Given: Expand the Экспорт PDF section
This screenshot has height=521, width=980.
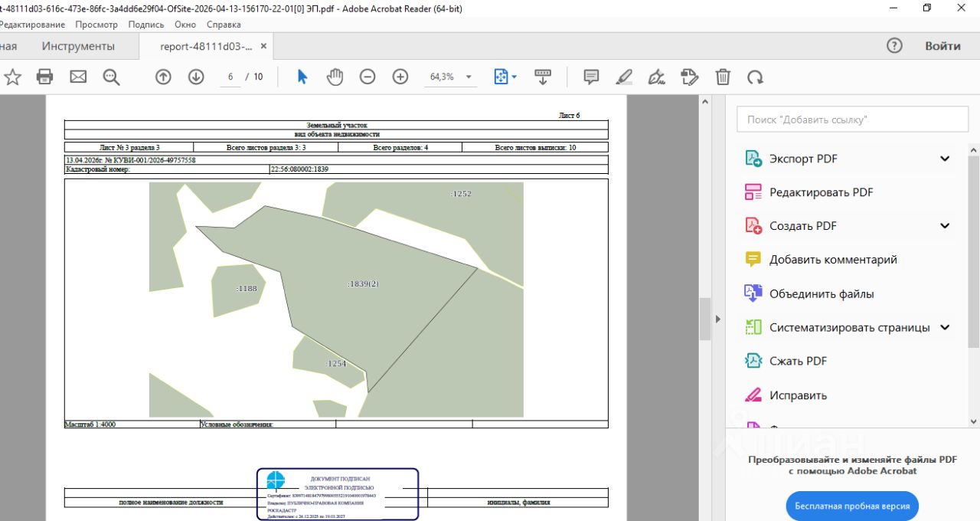Looking at the screenshot, I should pos(945,159).
